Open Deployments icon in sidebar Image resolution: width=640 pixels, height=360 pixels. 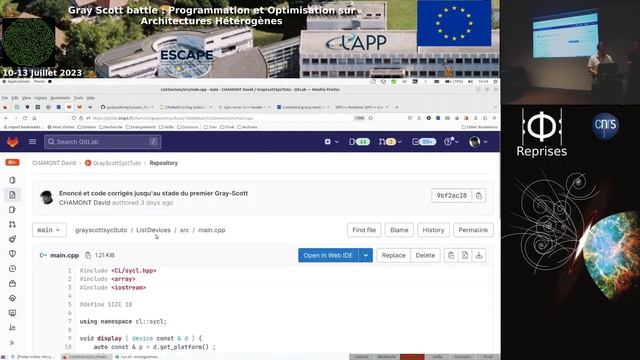12,269
